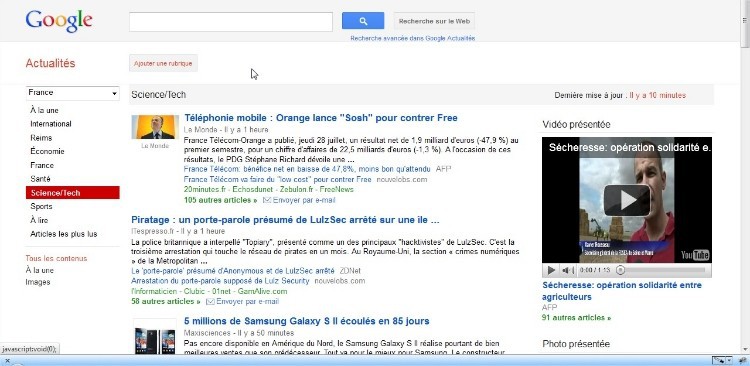
Task: Select Reims section
Action: click(41, 138)
